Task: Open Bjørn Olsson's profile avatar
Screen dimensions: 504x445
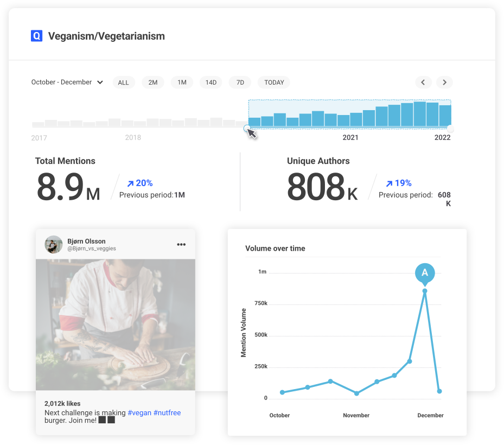Action: click(x=53, y=244)
